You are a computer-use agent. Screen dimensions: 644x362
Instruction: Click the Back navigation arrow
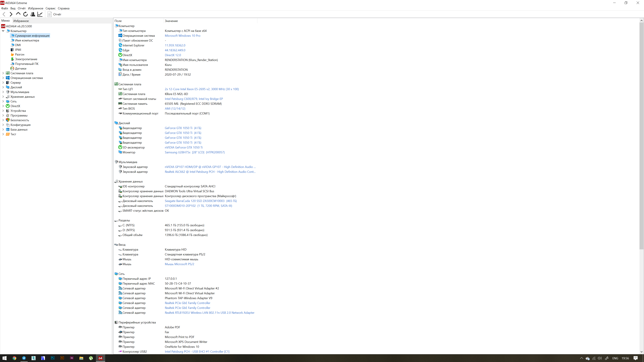pos(4,14)
